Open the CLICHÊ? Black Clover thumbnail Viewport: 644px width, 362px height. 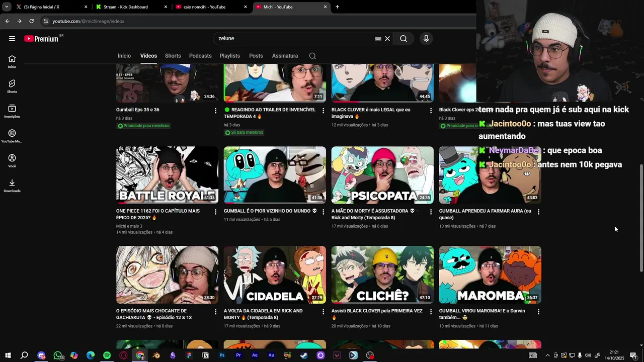(382, 275)
